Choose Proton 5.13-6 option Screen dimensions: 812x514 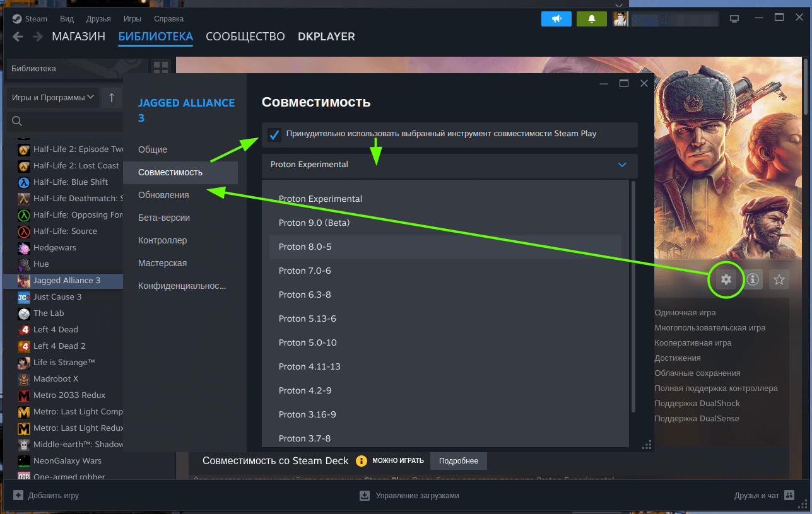[x=445, y=318]
